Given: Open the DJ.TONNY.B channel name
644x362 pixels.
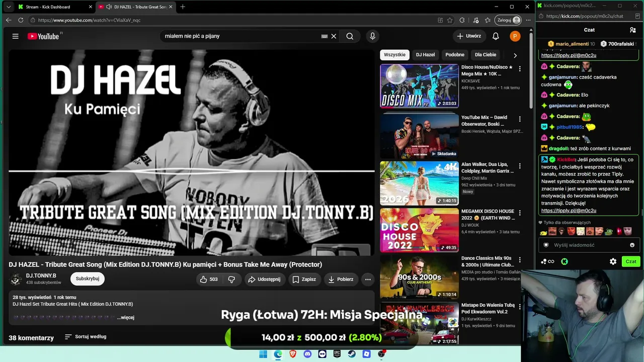Looking at the screenshot, I should coord(41,276).
